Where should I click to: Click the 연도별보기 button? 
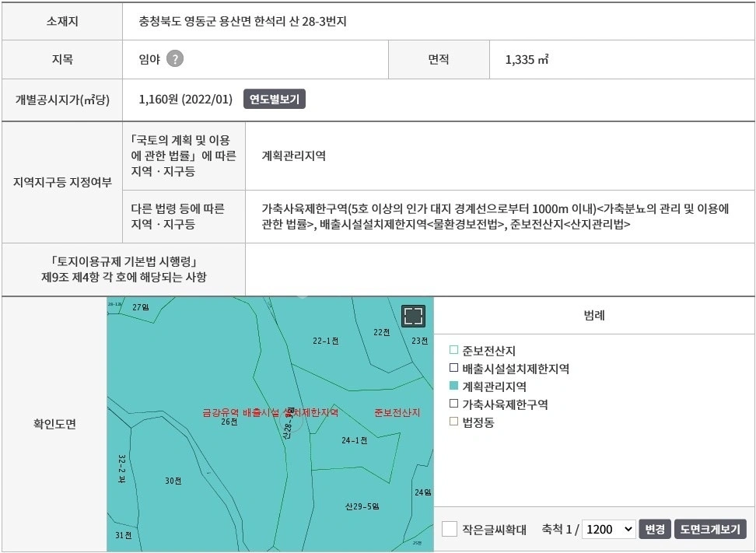click(x=275, y=100)
